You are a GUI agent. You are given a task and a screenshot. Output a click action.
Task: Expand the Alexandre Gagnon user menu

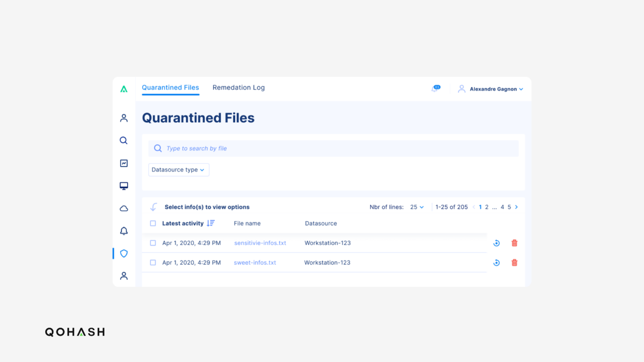pyautogui.click(x=493, y=89)
